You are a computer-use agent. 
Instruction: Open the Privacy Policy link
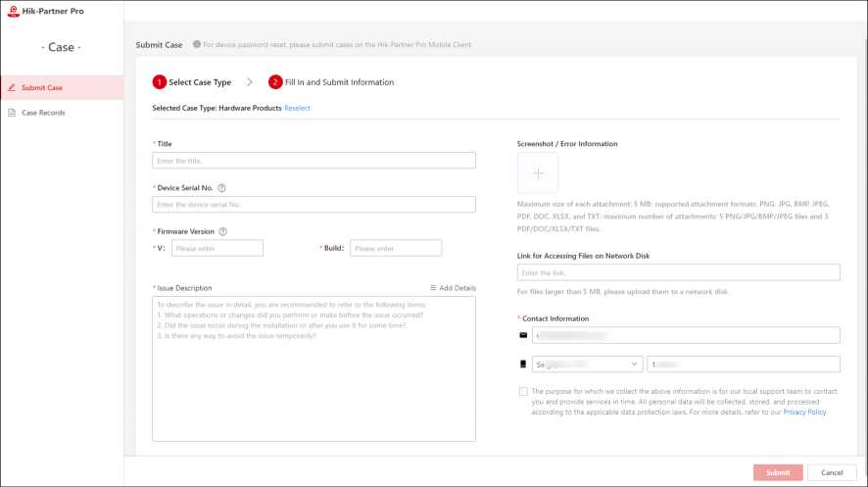tap(804, 413)
